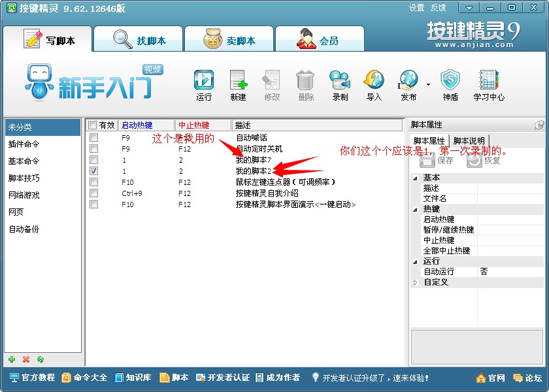Image resolution: width=549 pixels, height=392 pixels.
Task: Open 官方教程 in the bottom bar
Action: pos(32,378)
